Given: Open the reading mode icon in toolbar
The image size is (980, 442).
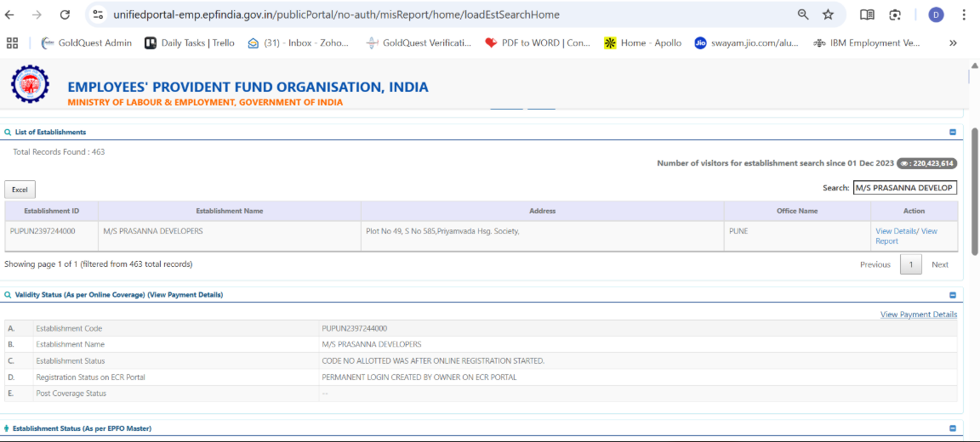Looking at the screenshot, I should click(x=867, y=14).
